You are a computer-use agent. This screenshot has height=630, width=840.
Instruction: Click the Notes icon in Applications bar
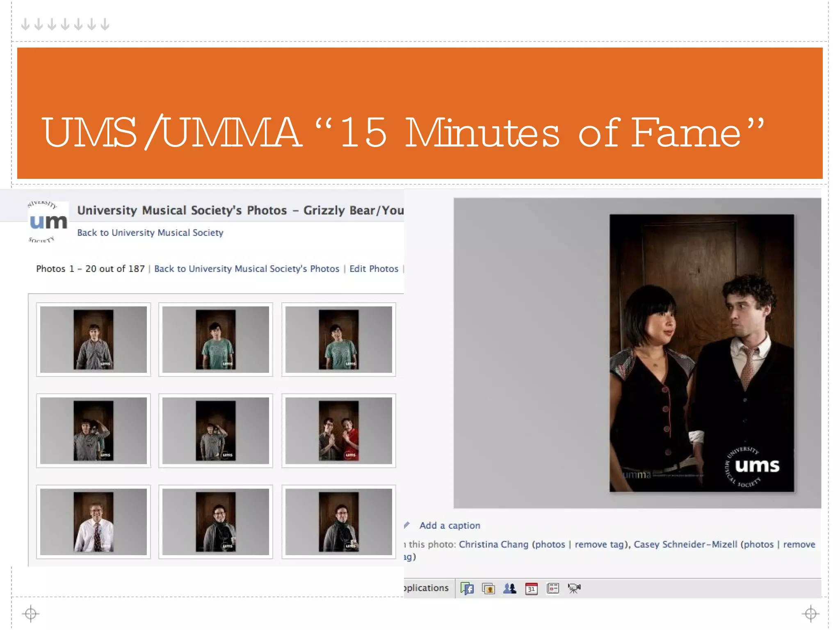pyautogui.click(x=552, y=589)
